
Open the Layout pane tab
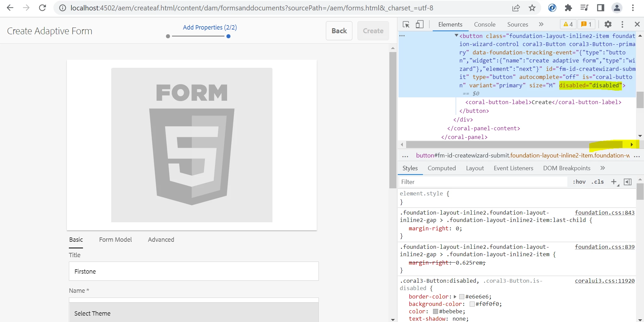click(475, 168)
